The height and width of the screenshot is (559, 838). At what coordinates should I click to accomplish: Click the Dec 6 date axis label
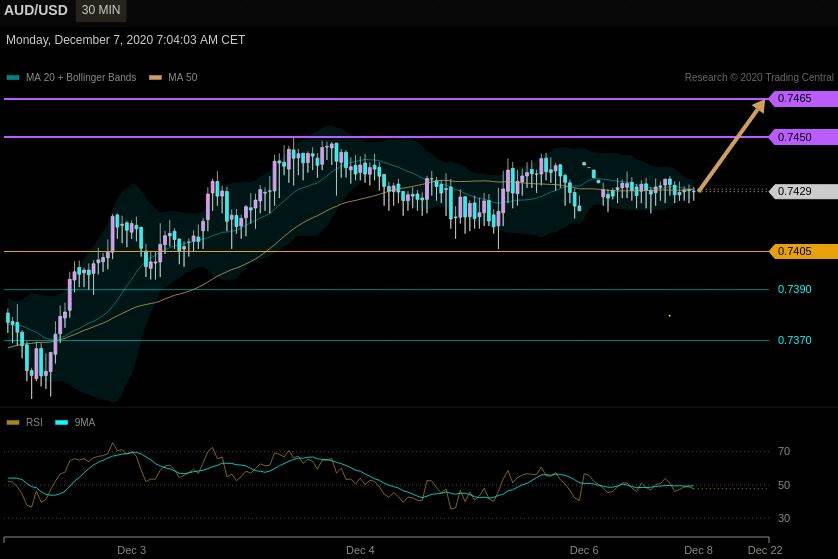coord(584,550)
